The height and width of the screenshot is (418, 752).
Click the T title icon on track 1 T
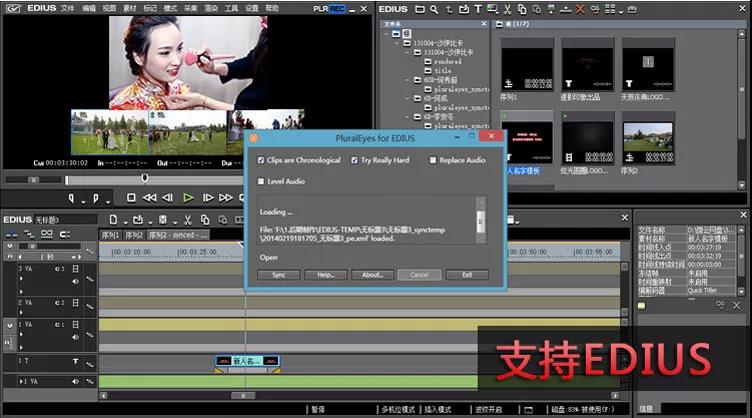75,361
